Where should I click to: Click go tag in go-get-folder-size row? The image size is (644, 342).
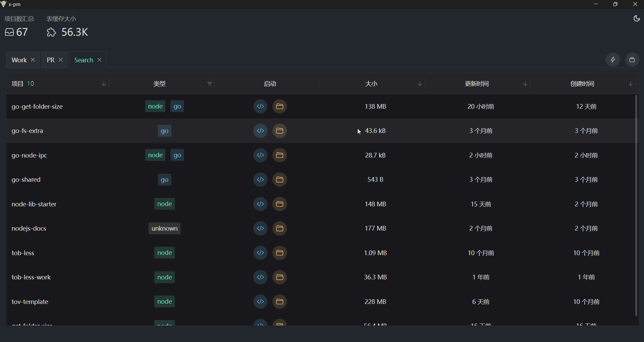177,106
